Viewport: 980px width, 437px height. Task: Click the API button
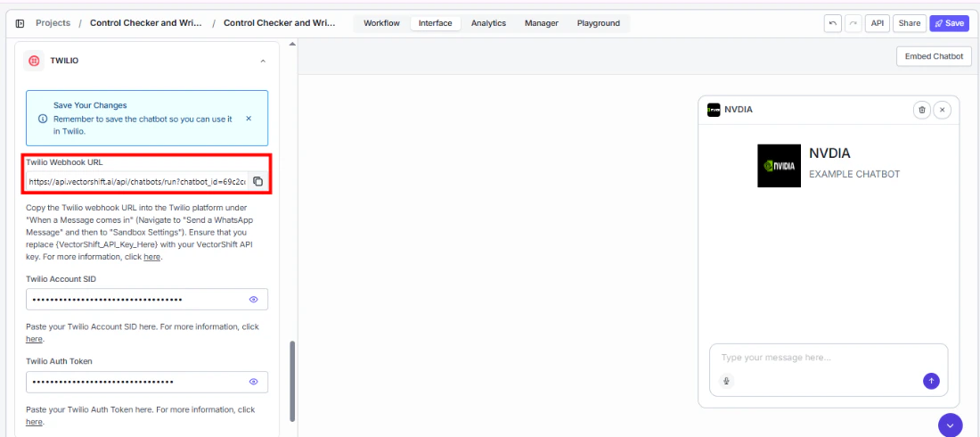tap(878, 23)
